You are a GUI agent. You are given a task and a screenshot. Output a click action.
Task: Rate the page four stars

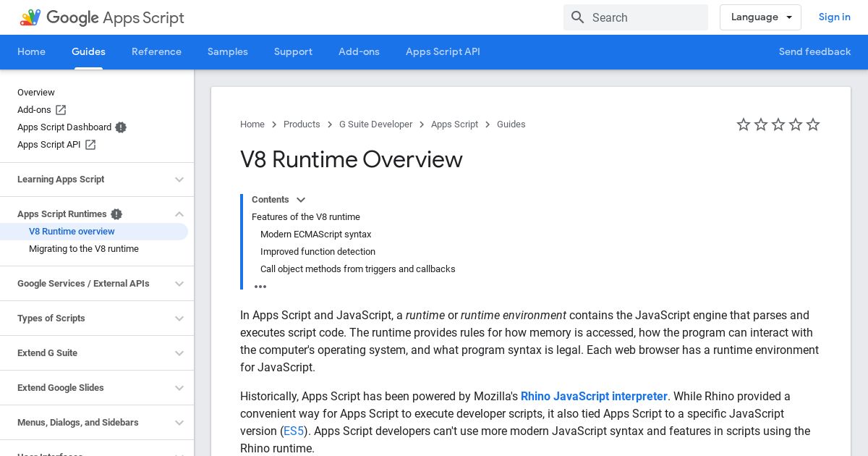coord(796,124)
